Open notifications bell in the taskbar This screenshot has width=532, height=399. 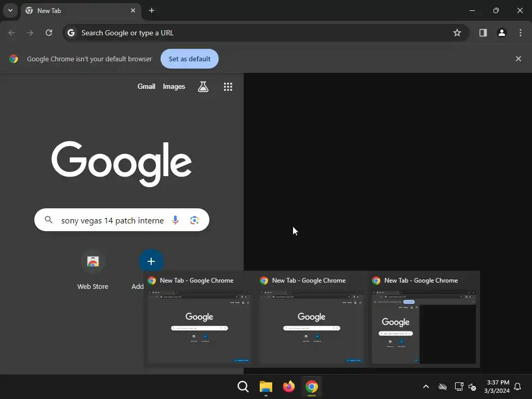point(518,387)
